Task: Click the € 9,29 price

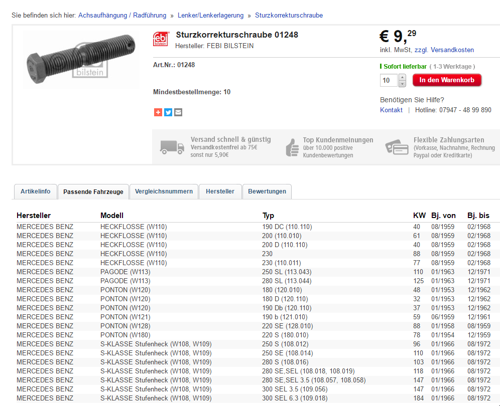Action: 398,36
